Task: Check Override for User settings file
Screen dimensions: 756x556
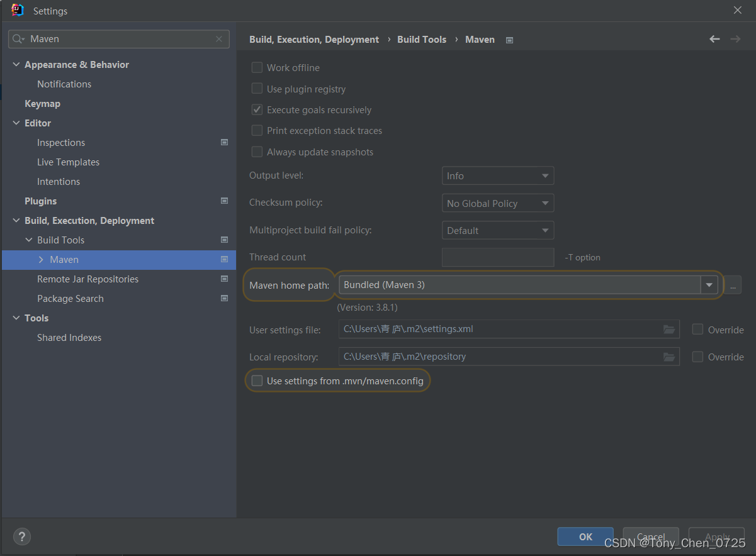Action: [697, 330]
